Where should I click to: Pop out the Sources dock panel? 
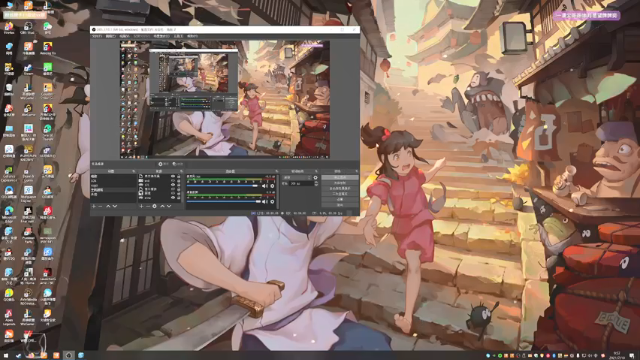pos(181,171)
